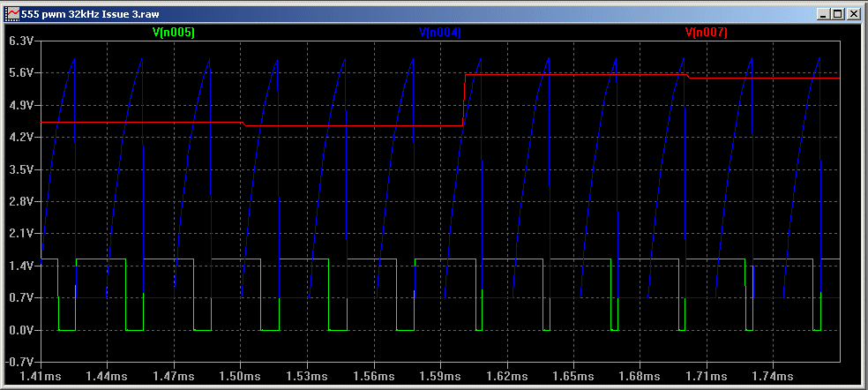This screenshot has width=868, height=390.
Task: Click the 0.0V vertical axis label
Action: tap(22, 330)
